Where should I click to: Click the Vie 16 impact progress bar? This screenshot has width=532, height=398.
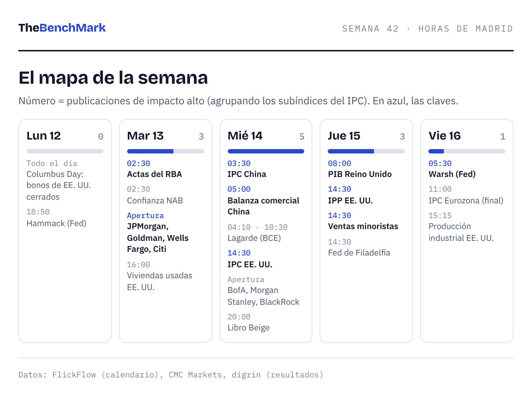467,151
